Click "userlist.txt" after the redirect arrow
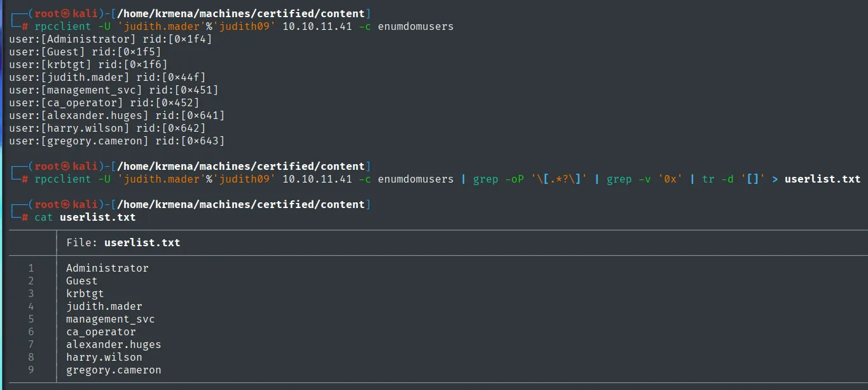 pyautogui.click(x=822, y=179)
